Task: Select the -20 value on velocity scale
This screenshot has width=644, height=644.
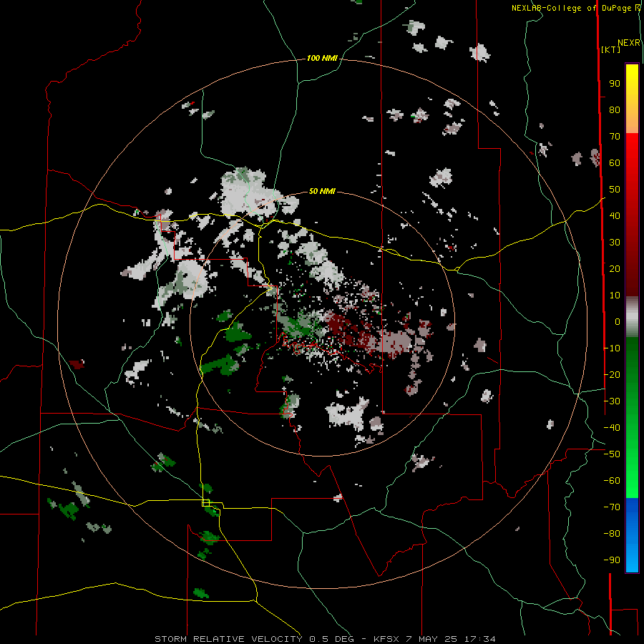Action: (612, 375)
